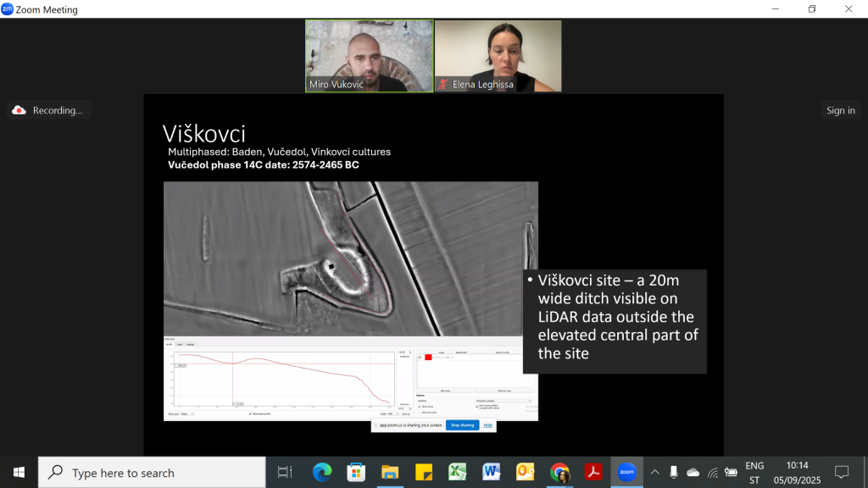Open Google Chrome from the taskbar

point(559,472)
